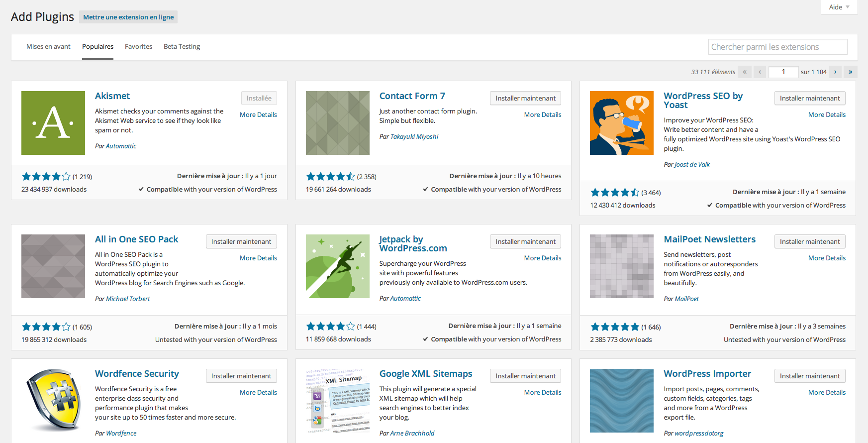
Task: Open More Details for Akismet
Action: coord(258,114)
